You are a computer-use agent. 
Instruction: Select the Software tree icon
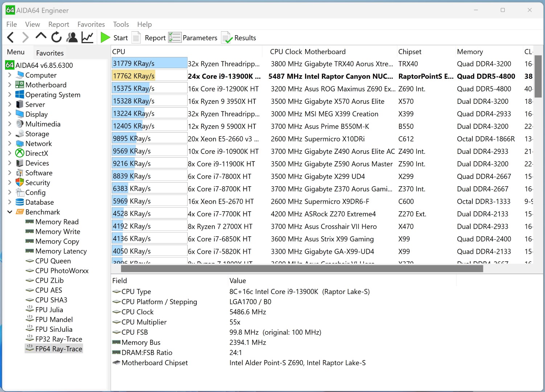(20, 173)
